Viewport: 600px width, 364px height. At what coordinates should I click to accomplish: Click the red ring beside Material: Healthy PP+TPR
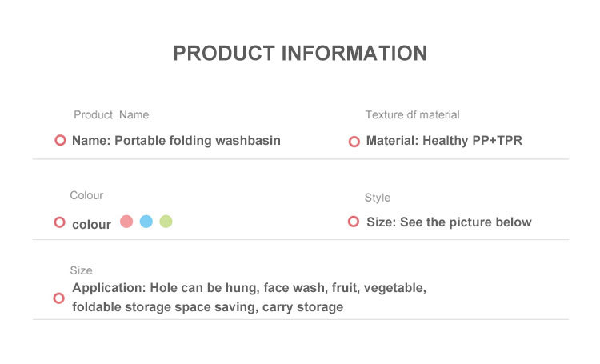tap(354, 142)
